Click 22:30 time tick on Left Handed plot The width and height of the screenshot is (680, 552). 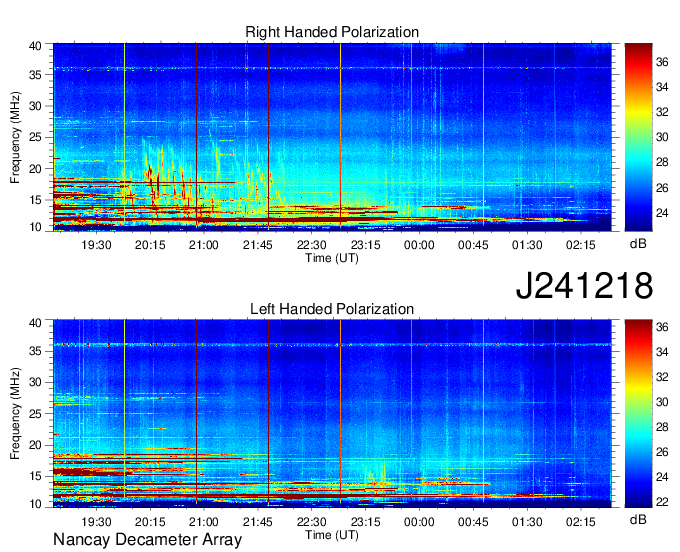(x=311, y=522)
